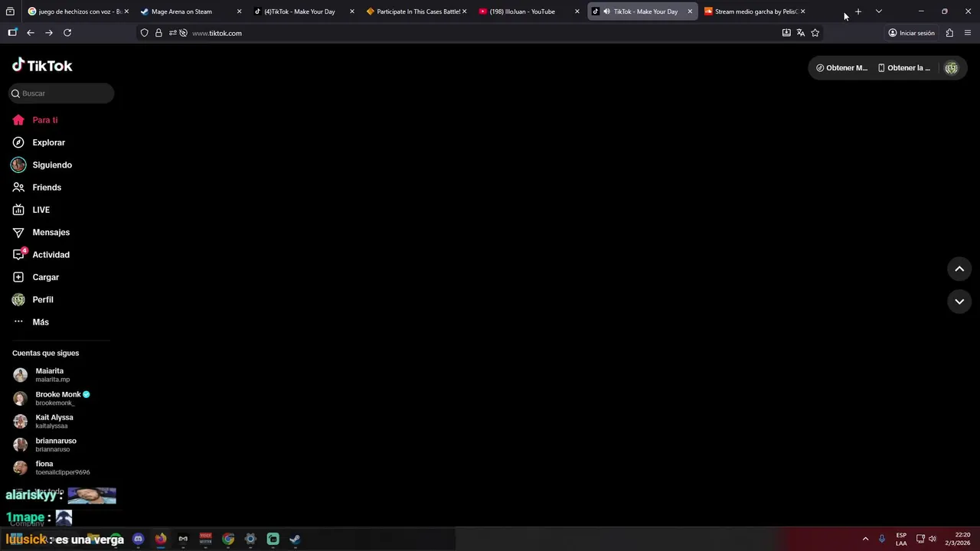Go to the next video with down chevron
This screenshot has height=551, width=980.
[x=959, y=302]
